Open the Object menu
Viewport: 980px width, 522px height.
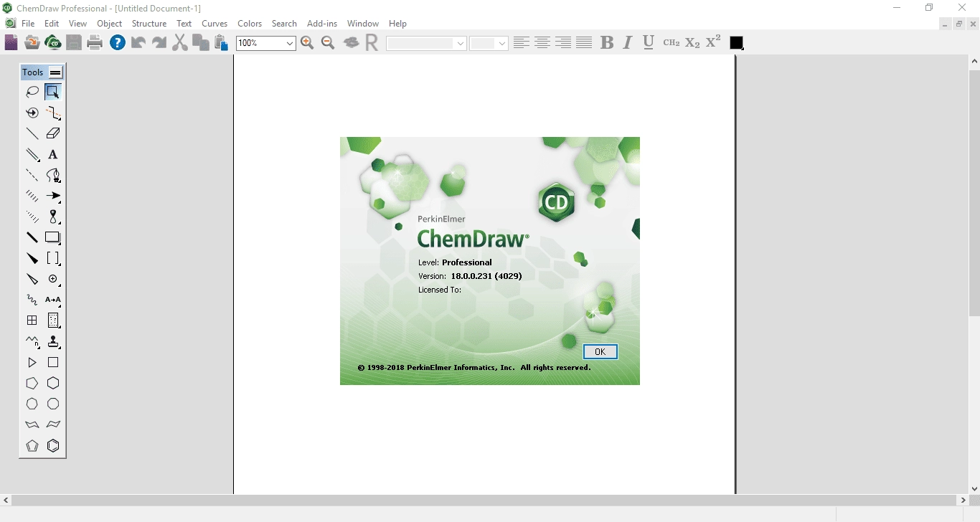pos(110,24)
